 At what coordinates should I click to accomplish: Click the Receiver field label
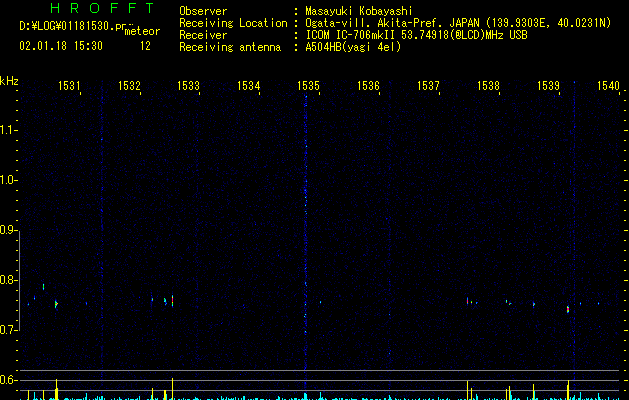[203, 35]
